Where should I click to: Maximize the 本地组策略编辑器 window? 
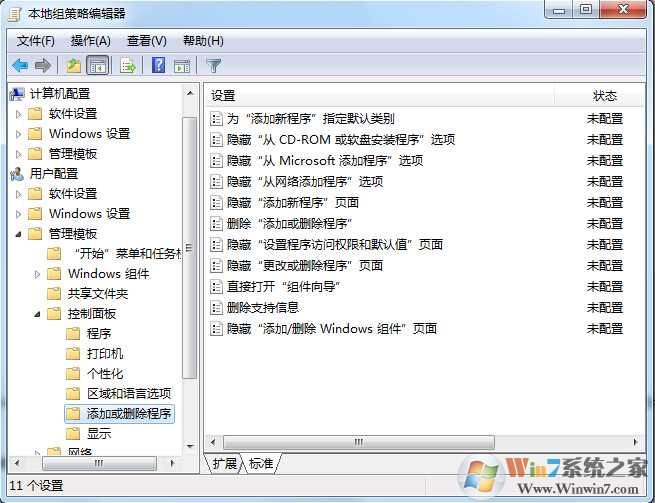[586, 9]
